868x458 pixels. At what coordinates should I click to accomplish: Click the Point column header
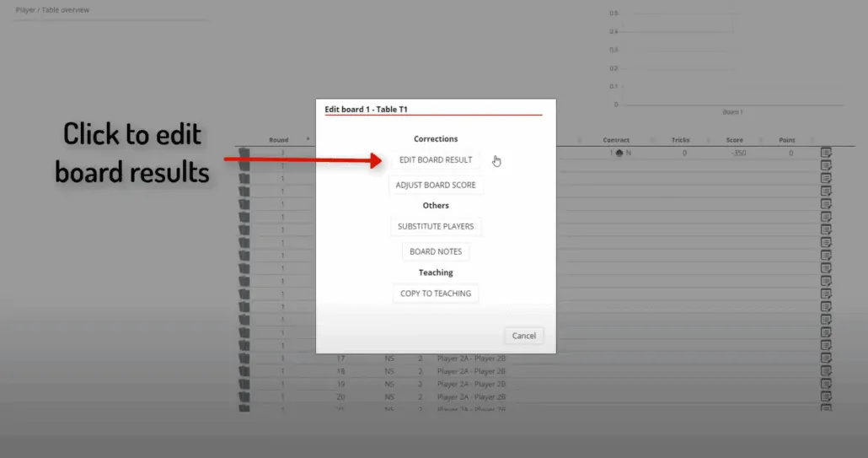(x=786, y=140)
